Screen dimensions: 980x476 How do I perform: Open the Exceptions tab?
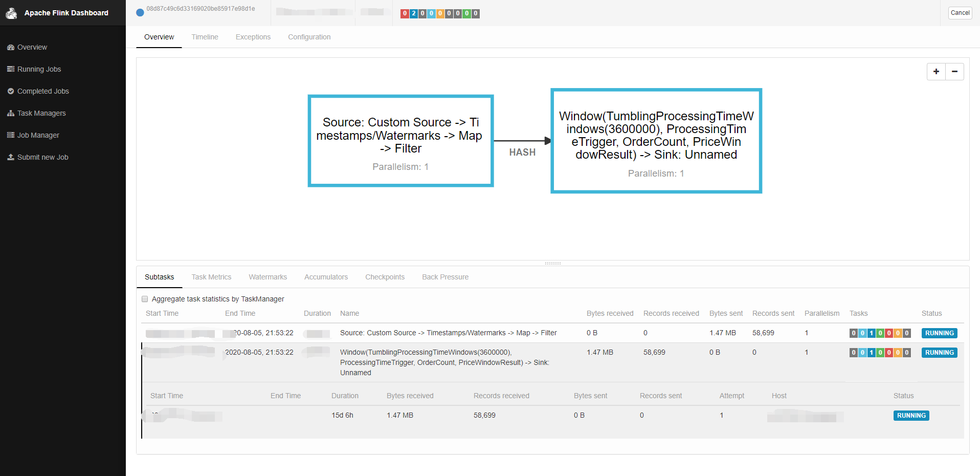coord(253,37)
